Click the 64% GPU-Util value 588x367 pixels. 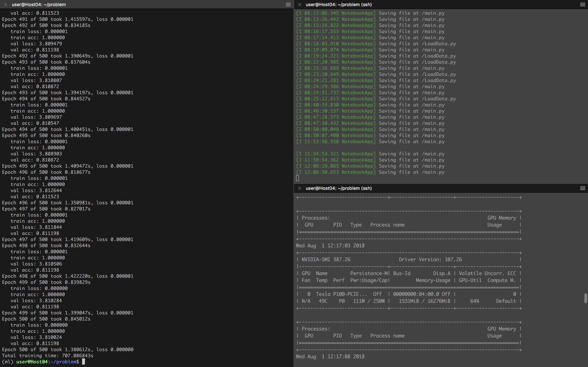tap(474, 301)
